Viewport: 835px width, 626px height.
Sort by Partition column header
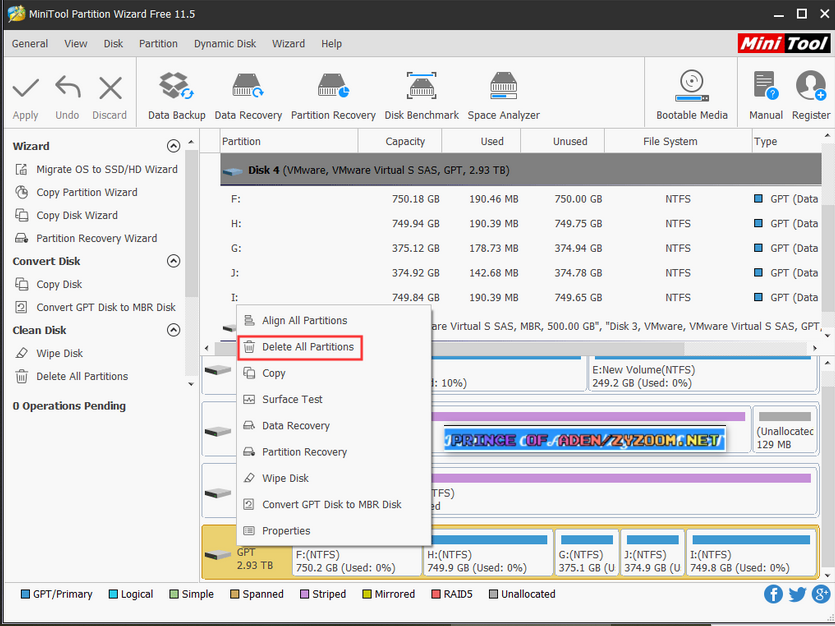pos(289,141)
